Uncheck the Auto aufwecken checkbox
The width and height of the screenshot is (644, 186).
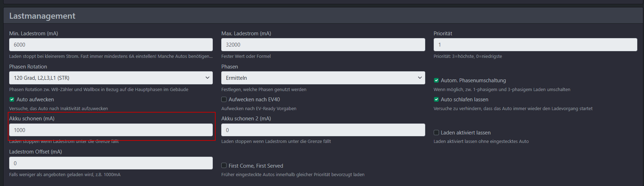pyautogui.click(x=12, y=100)
